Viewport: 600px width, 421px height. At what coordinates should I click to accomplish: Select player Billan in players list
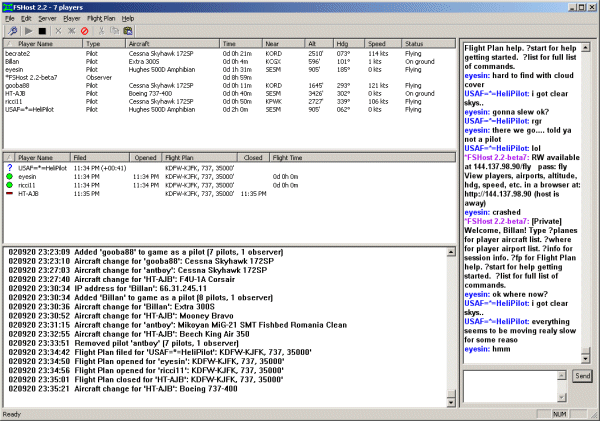[x=230, y=62]
